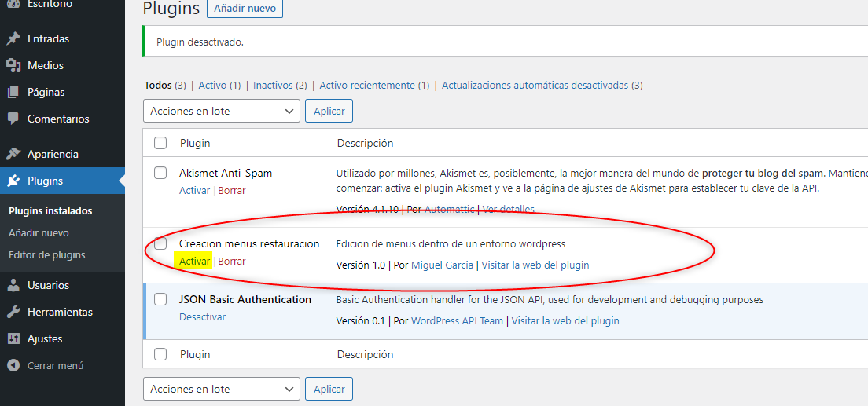Screen dimensions: 868x406
Task: Click the JSON Basic Authentication plugin name
Action: click(x=245, y=299)
